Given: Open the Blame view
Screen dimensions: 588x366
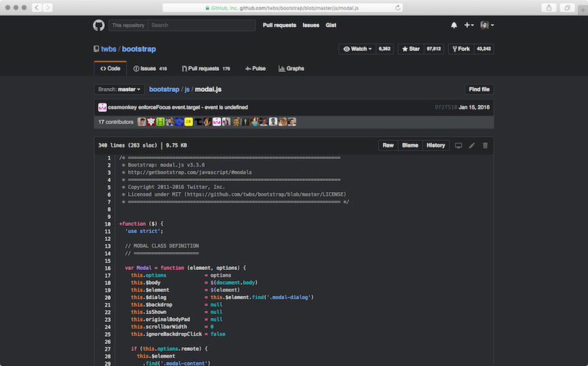Looking at the screenshot, I should tap(410, 146).
